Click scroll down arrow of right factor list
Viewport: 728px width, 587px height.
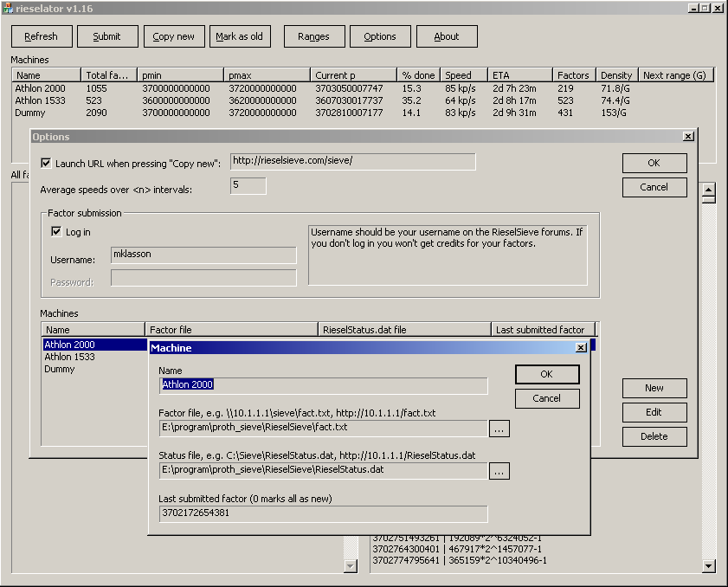(708, 566)
